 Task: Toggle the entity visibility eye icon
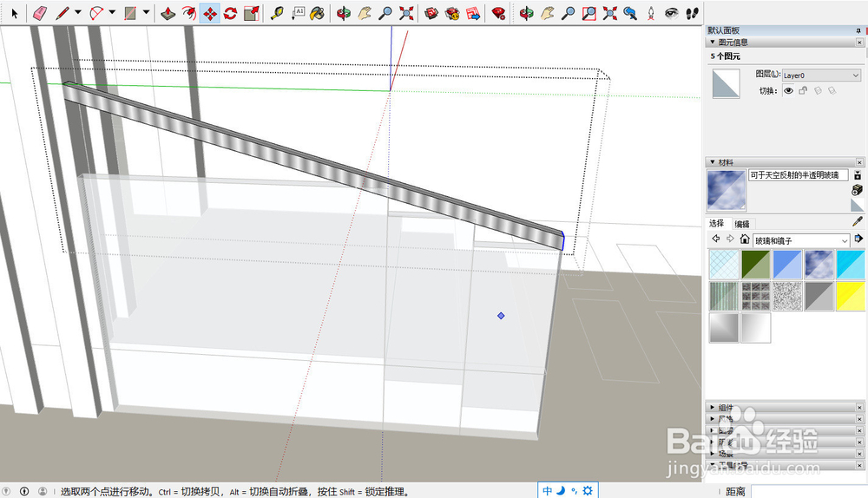click(788, 91)
